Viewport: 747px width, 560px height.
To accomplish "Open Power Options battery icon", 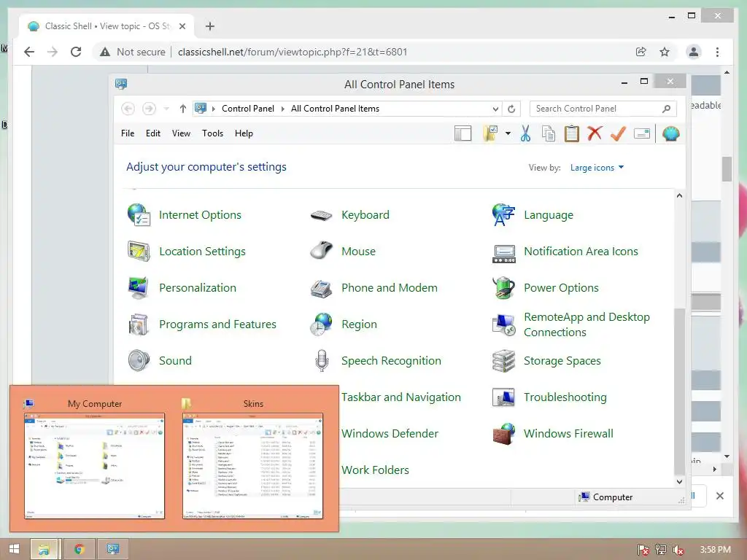I will click(503, 287).
